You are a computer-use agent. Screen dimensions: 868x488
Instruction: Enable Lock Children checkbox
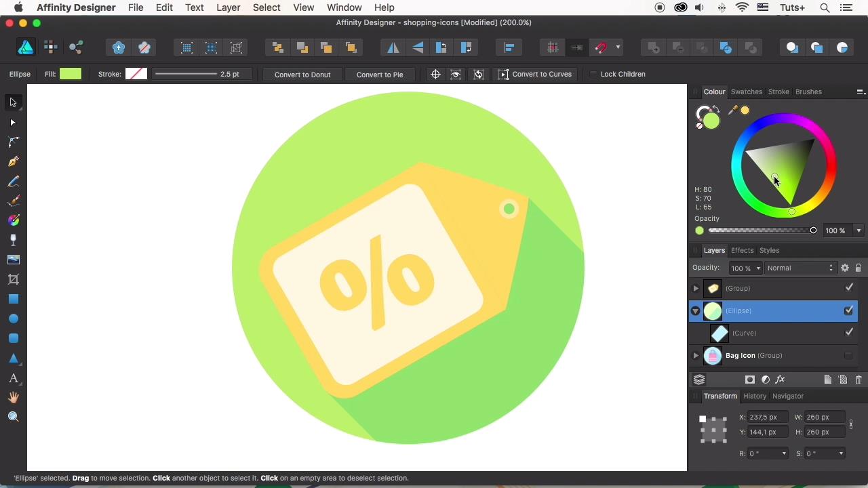[593, 75]
